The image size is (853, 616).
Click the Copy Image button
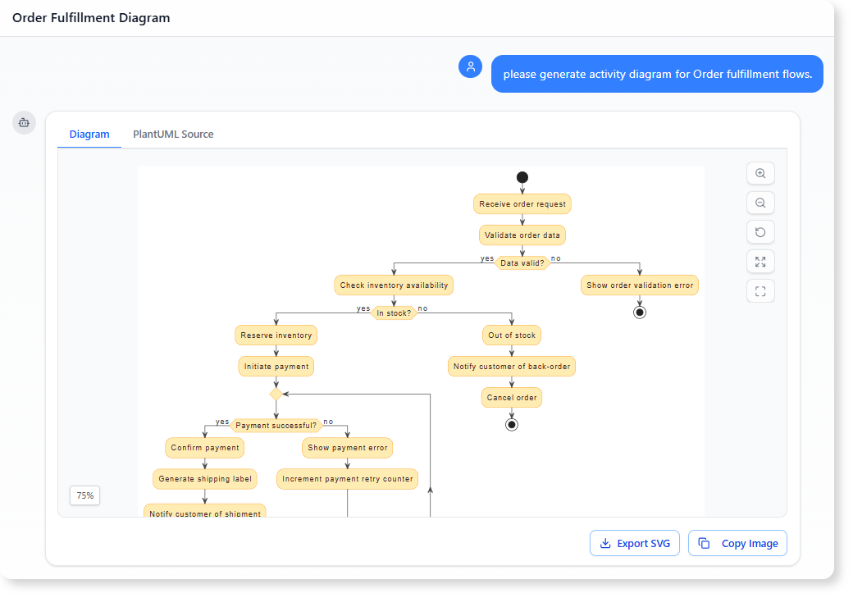pyautogui.click(x=737, y=543)
